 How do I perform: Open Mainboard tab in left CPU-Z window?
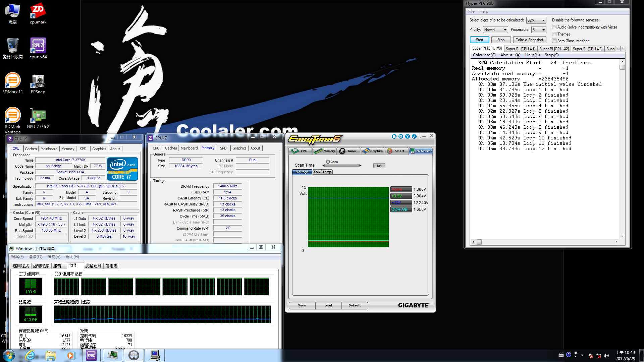(x=49, y=149)
